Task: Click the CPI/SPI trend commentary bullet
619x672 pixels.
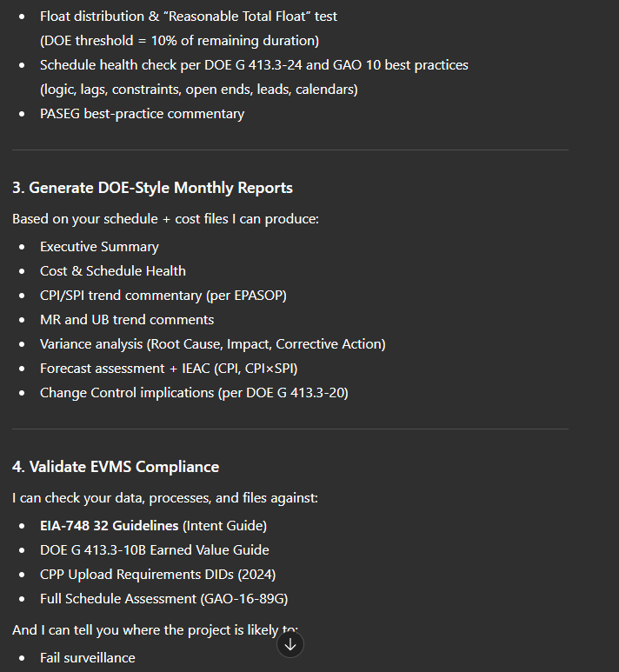Action: coord(163,296)
